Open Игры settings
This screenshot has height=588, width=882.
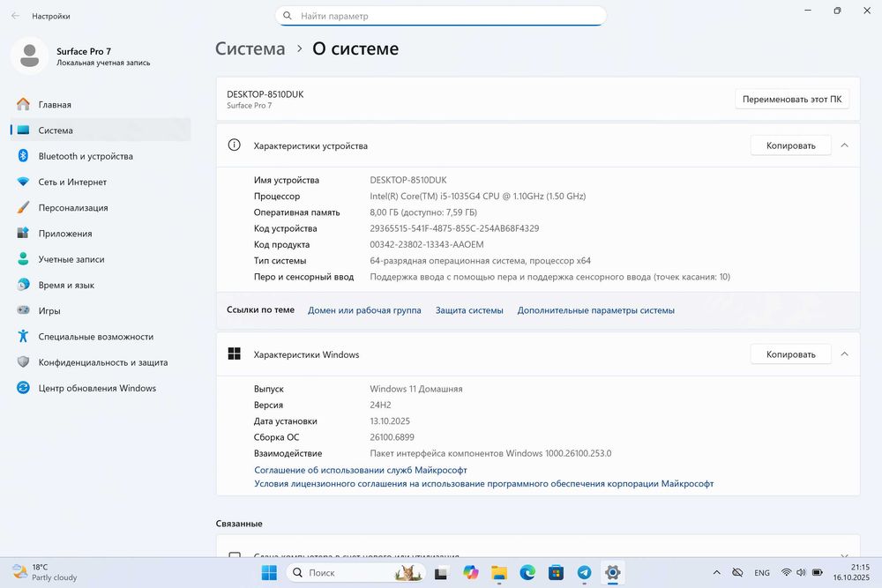(101, 311)
